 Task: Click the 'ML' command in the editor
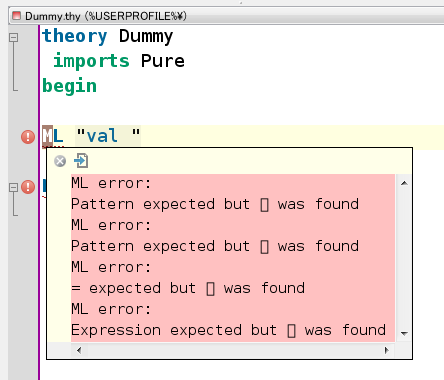pos(53,136)
